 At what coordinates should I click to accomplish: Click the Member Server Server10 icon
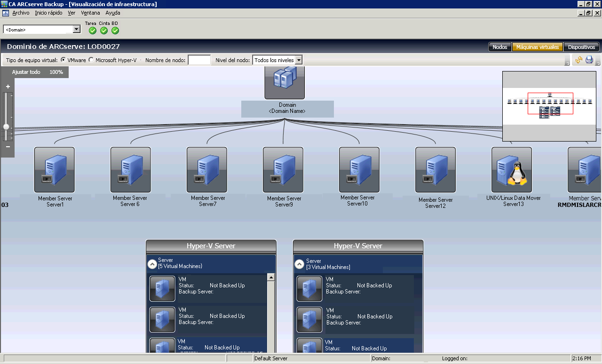(359, 169)
